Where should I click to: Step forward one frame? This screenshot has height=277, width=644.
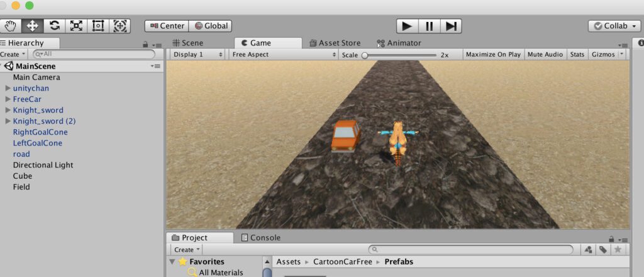tap(451, 26)
